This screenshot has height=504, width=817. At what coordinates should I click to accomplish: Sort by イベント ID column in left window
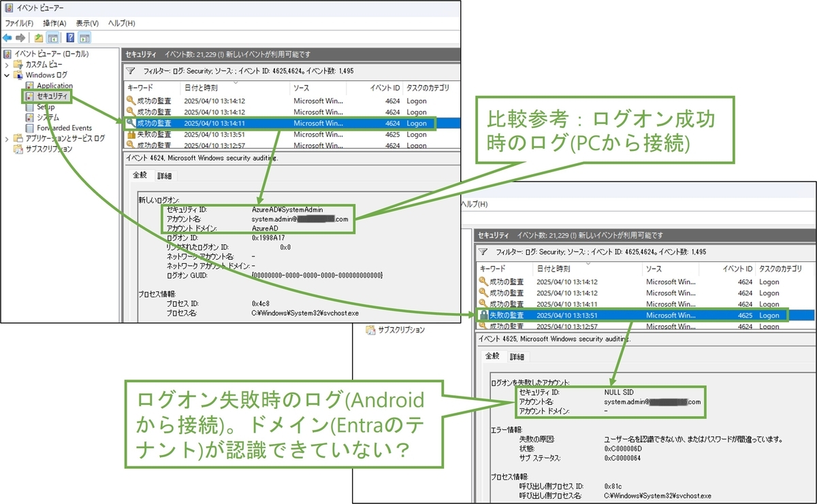tap(374, 88)
